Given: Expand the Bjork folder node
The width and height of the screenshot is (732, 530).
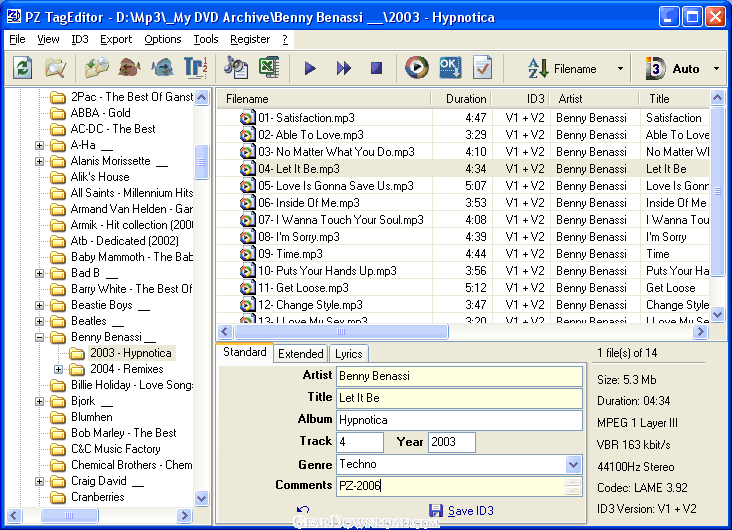Looking at the screenshot, I should pyautogui.click(x=40, y=401).
